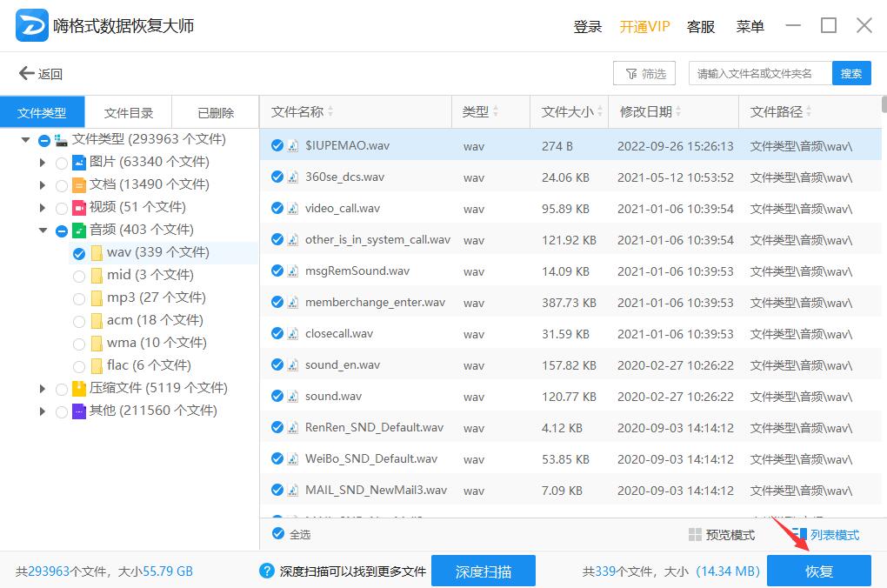Image resolution: width=887 pixels, height=588 pixels.
Task: Click the 搜索 magnifier search button
Action: 850,73
